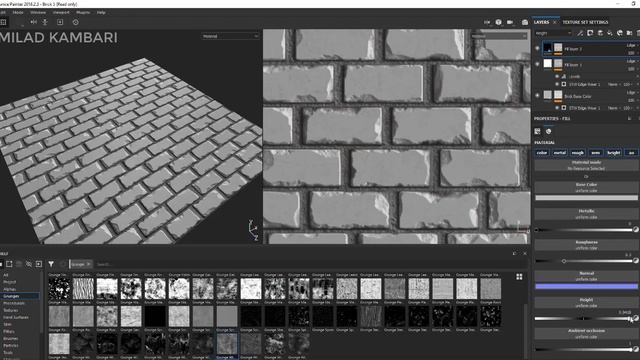Screen dimensions: 640x360
Task: Toggle the metal channel button in Material
Action: pos(560,153)
